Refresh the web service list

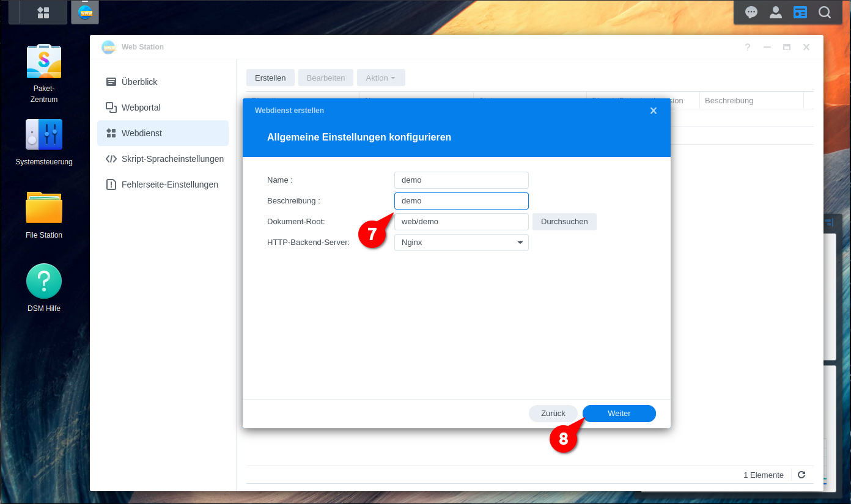801,475
